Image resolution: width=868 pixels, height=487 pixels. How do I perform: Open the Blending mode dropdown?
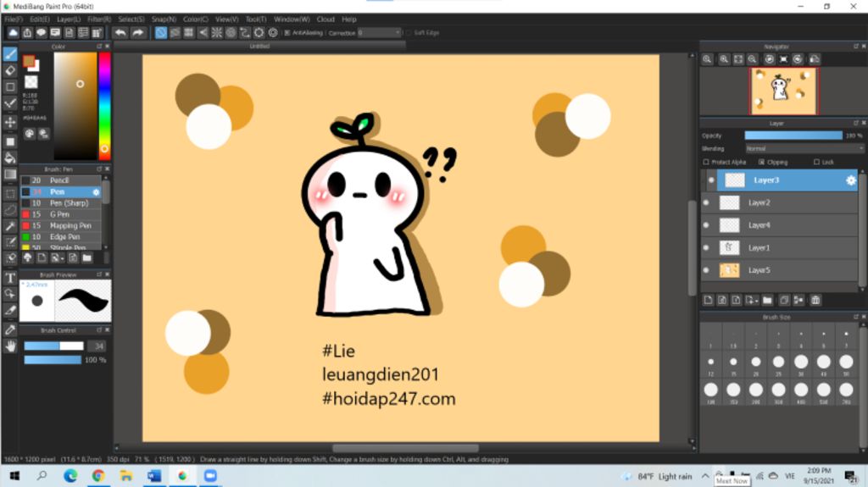[x=804, y=148]
